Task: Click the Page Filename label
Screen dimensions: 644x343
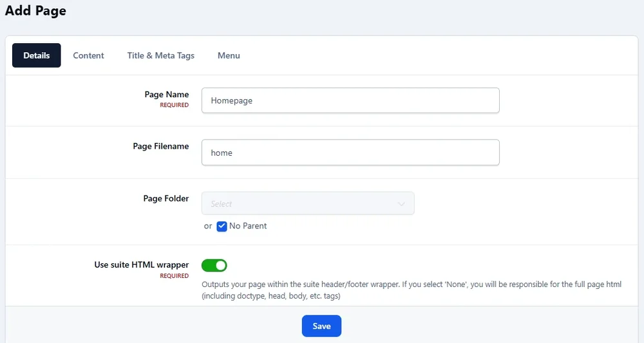Action: click(x=160, y=146)
